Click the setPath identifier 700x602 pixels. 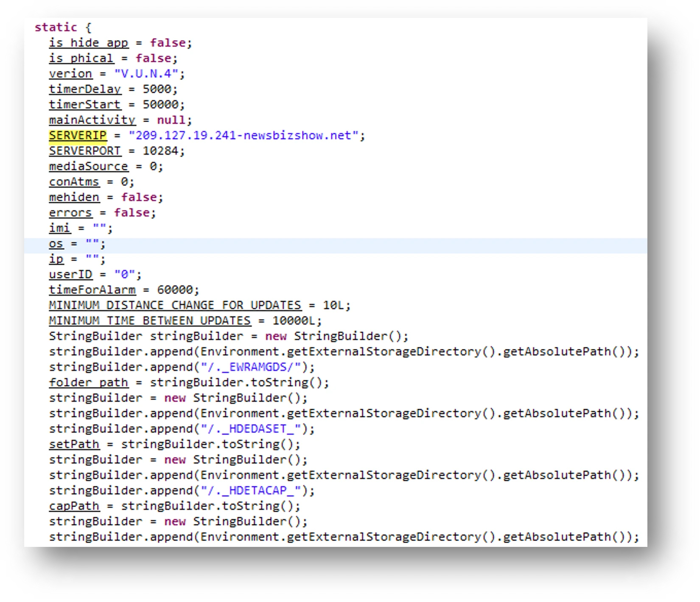(x=74, y=444)
